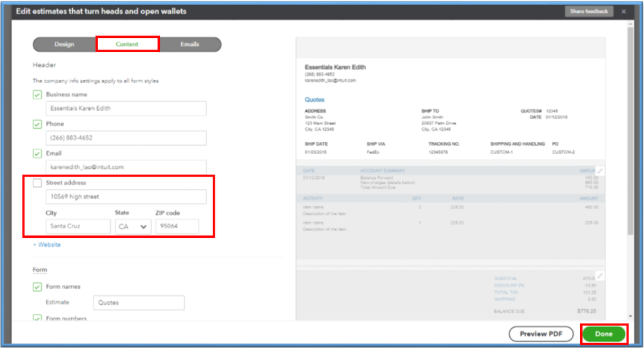Uncheck the Business name checkbox

37,95
